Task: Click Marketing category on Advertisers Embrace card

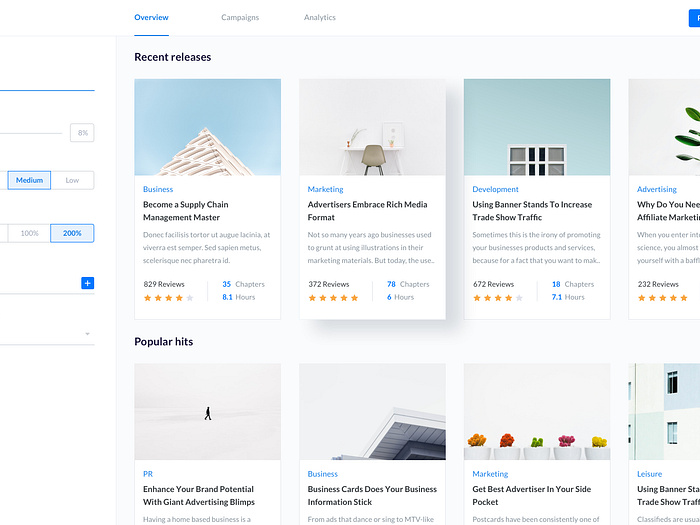Action: [325, 189]
